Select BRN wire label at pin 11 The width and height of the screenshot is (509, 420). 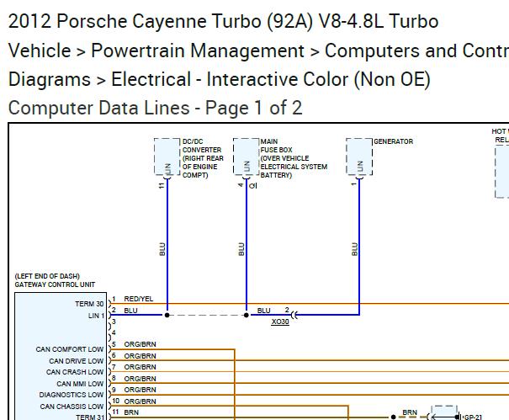pyautogui.click(x=131, y=412)
